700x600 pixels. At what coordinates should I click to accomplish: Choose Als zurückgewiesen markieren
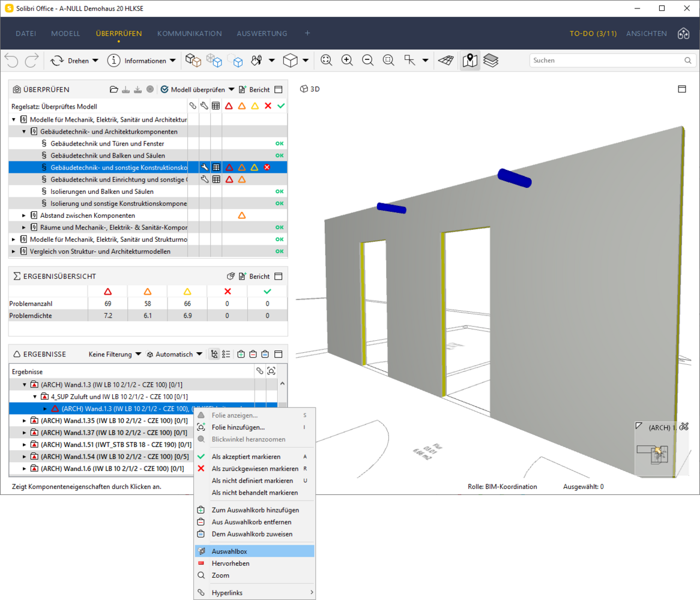(255, 469)
